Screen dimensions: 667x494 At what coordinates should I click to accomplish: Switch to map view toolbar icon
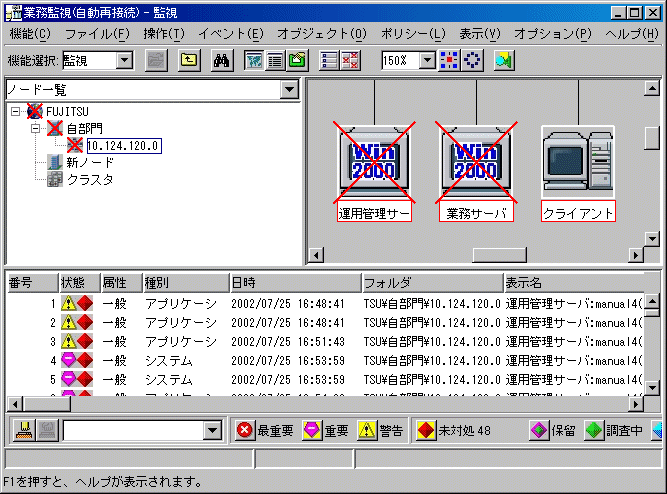coord(254,60)
